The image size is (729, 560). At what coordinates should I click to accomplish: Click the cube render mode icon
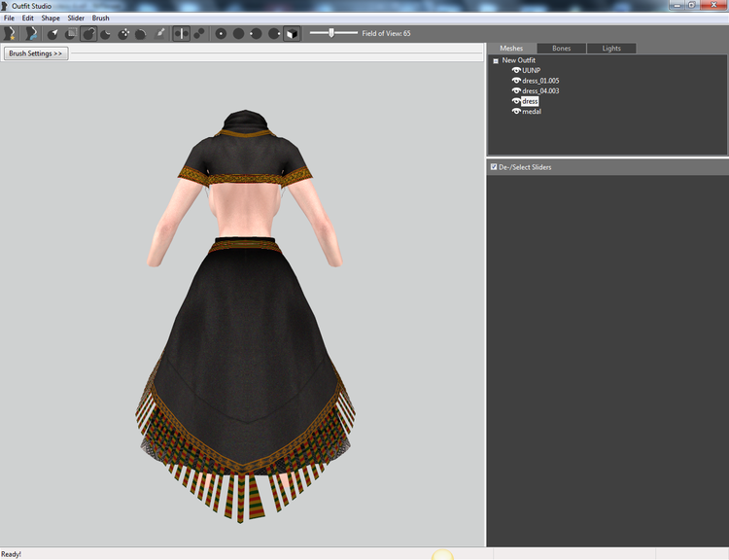(x=292, y=33)
